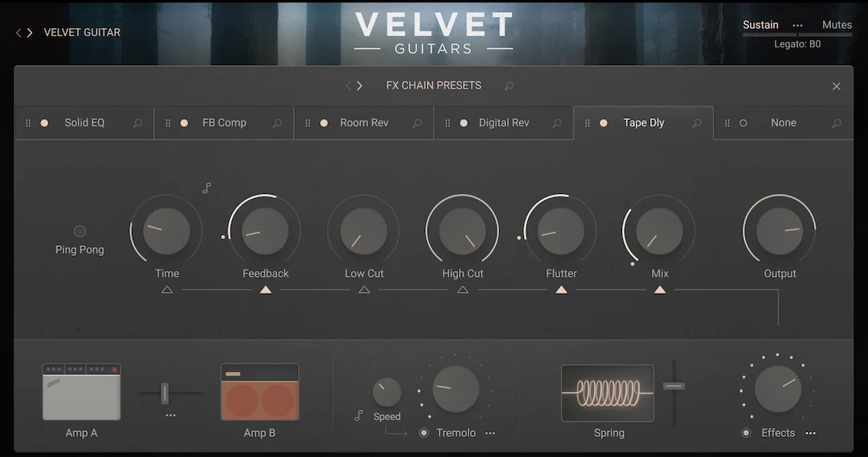Click the Time modulation triangle
This screenshot has height=457, width=868.
167,290
